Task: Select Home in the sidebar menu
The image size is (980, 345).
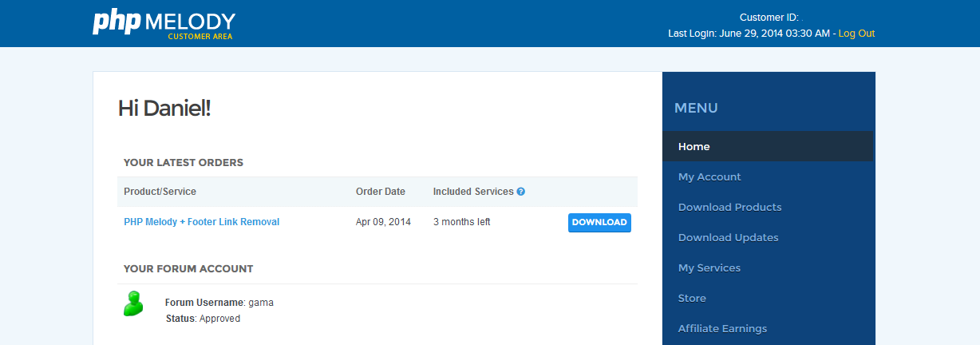Action: 694,147
